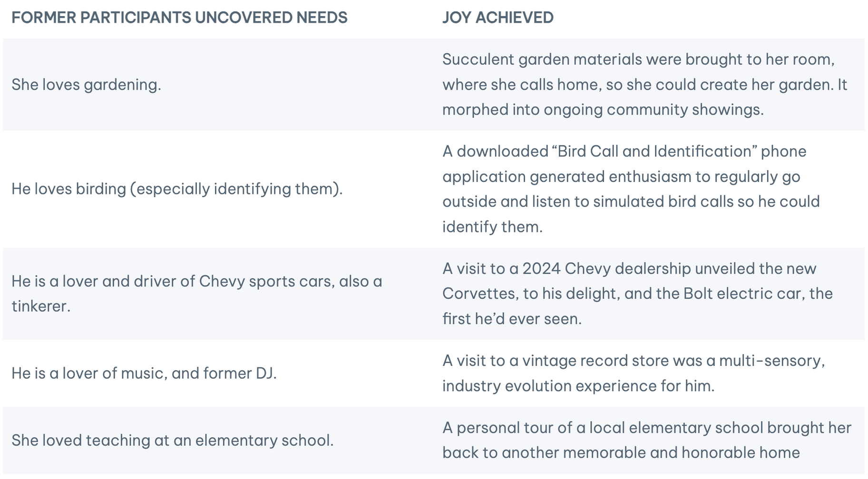
Task: Click the 'Joy Achieved' column header
Action: pos(497,18)
